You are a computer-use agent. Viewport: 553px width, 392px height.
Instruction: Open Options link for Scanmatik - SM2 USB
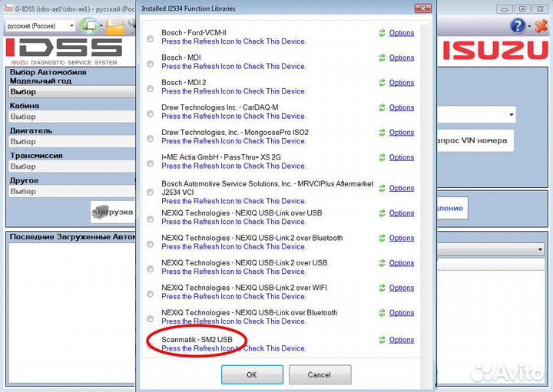point(401,340)
